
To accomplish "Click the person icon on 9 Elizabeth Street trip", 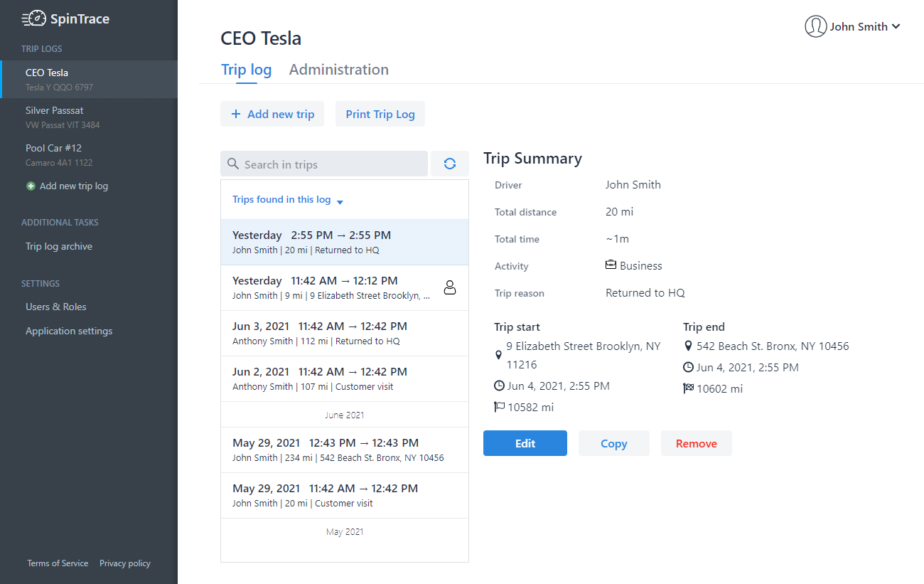I will click(x=449, y=287).
